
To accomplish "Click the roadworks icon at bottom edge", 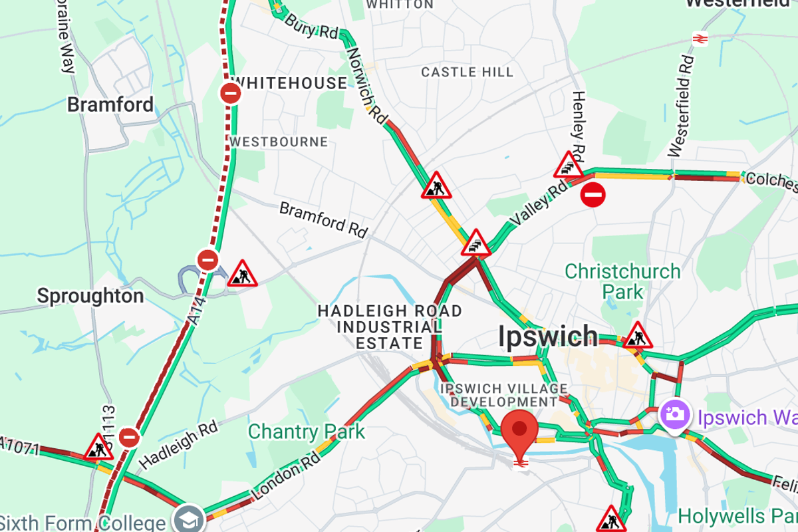I will point(610,519).
